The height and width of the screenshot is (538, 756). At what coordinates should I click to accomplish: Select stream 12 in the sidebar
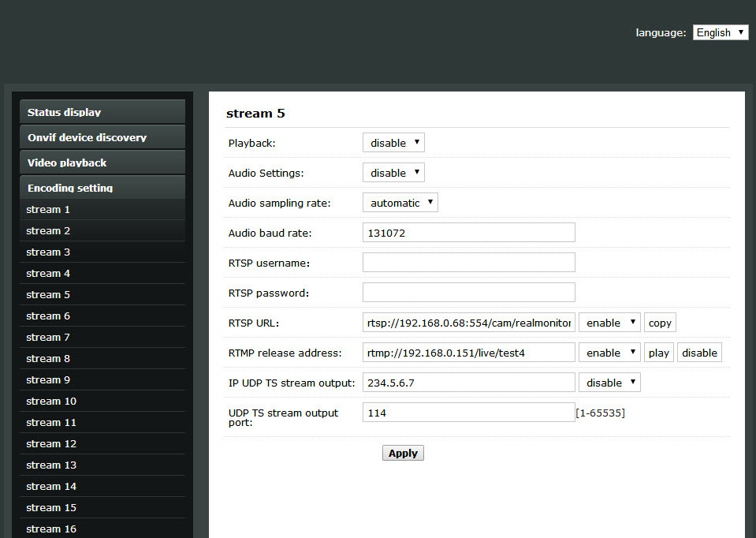tap(102, 443)
